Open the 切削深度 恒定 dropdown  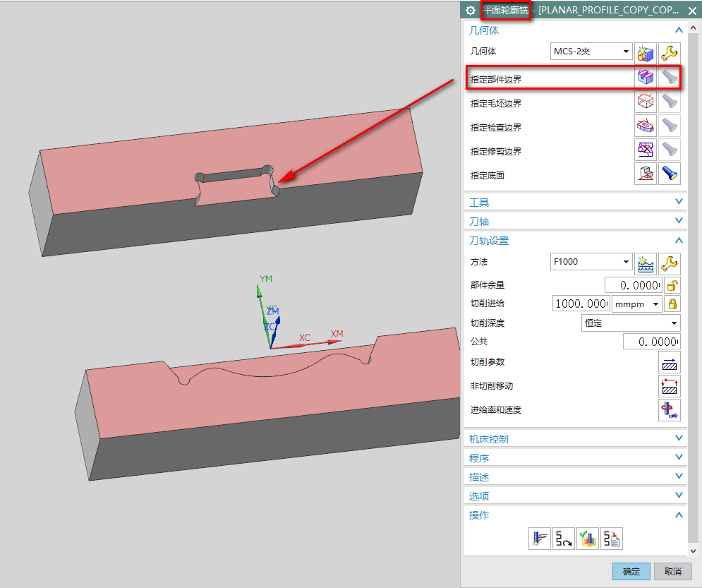click(x=630, y=323)
